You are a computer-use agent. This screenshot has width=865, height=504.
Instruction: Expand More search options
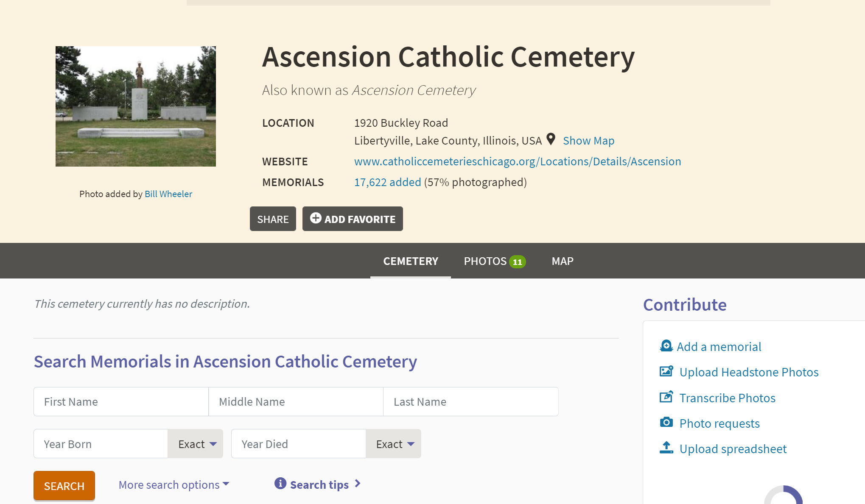pyautogui.click(x=174, y=485)
